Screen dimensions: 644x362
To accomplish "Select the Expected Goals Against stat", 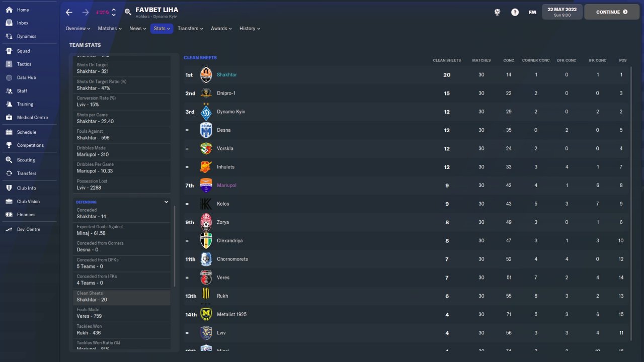I will coord(123,230).
